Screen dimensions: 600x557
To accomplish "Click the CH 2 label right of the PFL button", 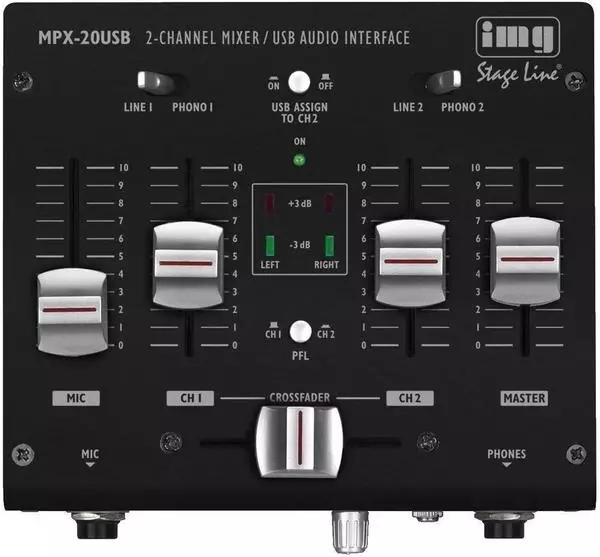I will [x=326, y=332].
